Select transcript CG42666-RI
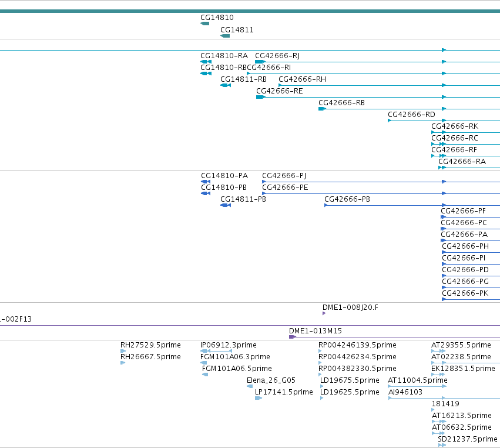This screenshot has width=500, height=448. click(x=269, y=68)
